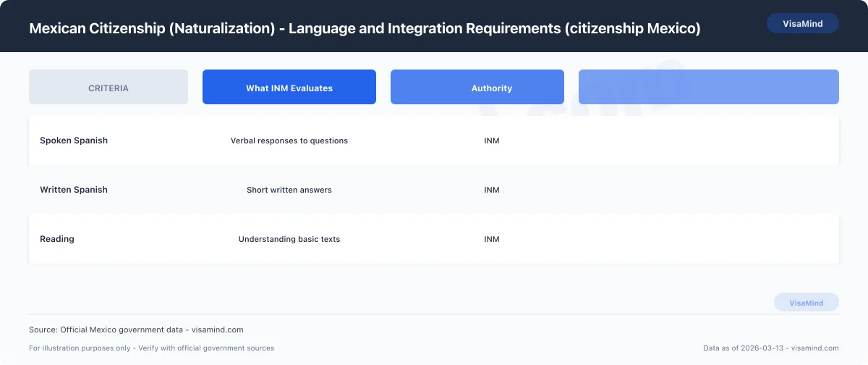Click the Mexican Citizenship page title
Viewport: 868px width, 365px height.
365,28
